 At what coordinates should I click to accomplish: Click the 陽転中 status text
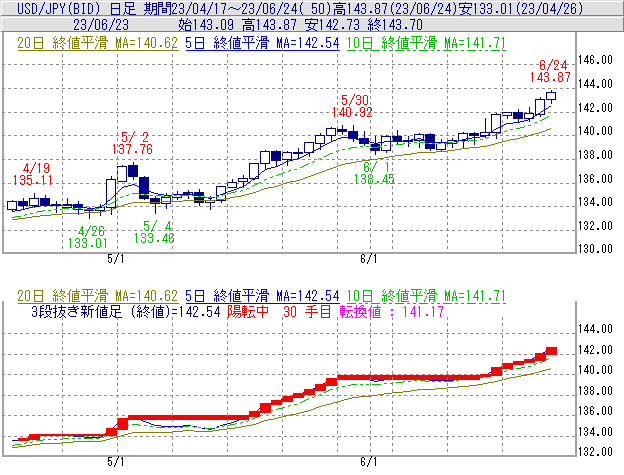(248, 311)
